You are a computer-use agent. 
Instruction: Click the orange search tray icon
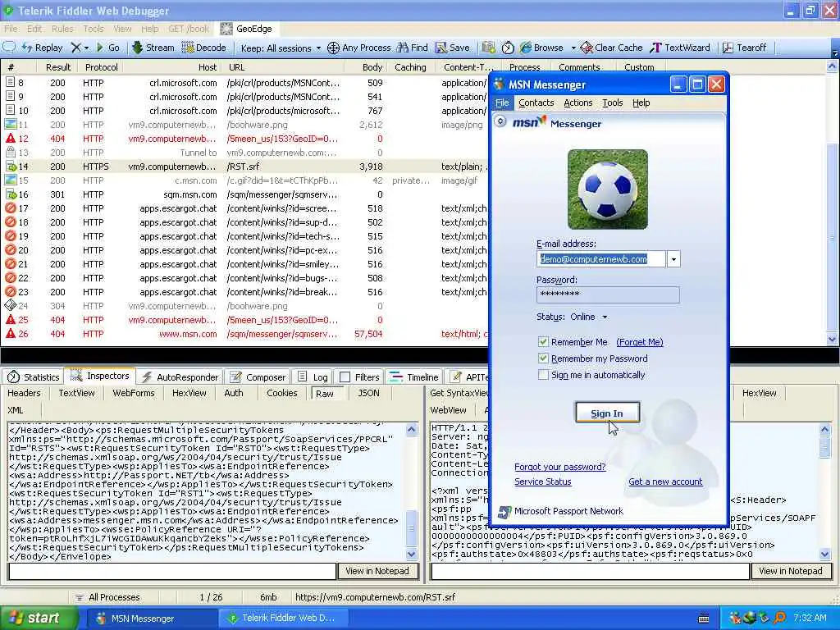(779, 618)
